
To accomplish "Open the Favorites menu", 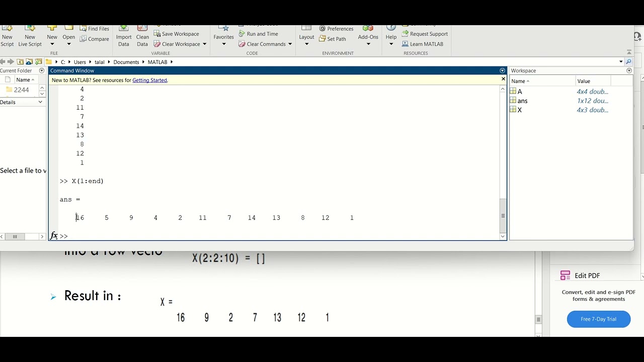I will (223, 37).
